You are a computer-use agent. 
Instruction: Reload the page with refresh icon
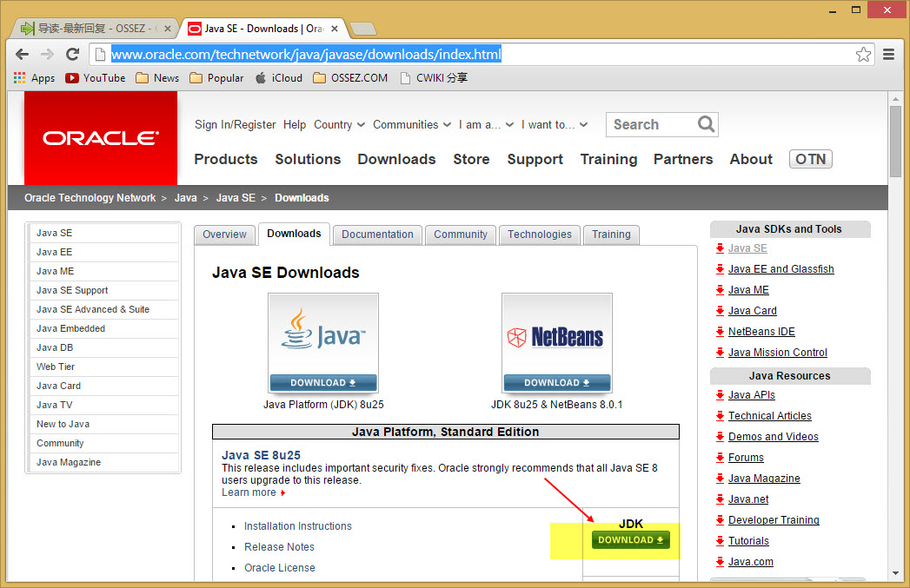[x=73, y=55]
